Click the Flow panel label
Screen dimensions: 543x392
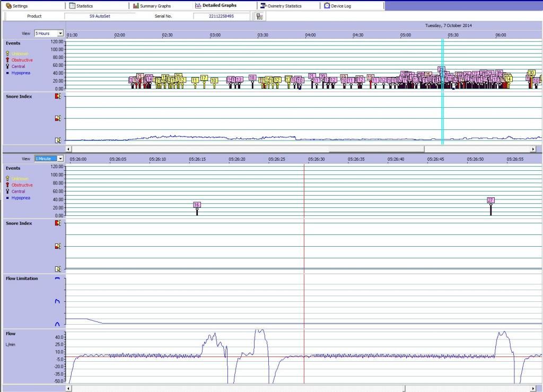(11, 334)
